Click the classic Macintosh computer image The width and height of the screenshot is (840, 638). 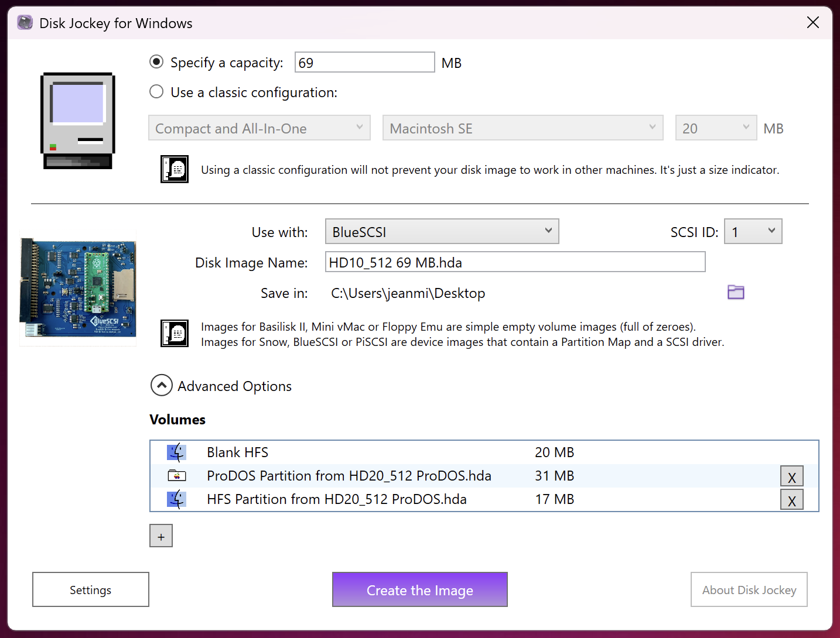pos(78,121)
